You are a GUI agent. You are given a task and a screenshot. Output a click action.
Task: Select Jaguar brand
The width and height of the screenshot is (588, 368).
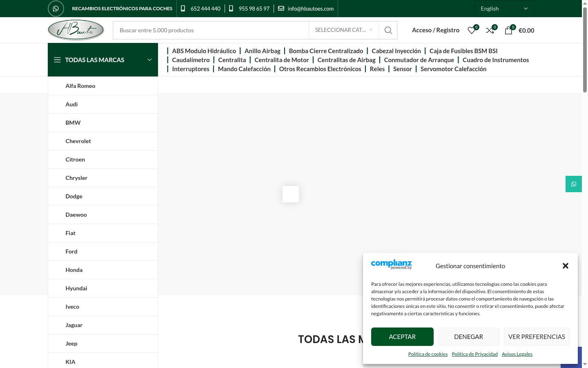103,325
